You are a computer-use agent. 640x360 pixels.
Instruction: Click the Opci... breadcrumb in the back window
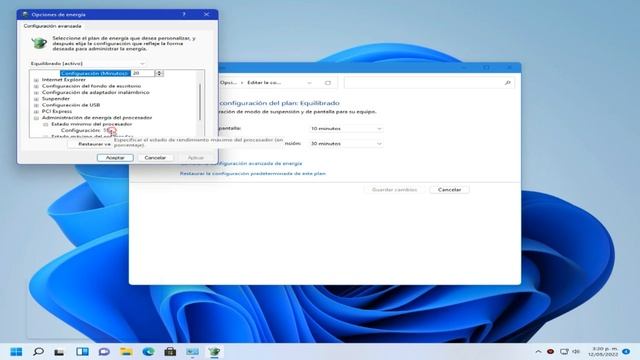[x=228, y=82]
